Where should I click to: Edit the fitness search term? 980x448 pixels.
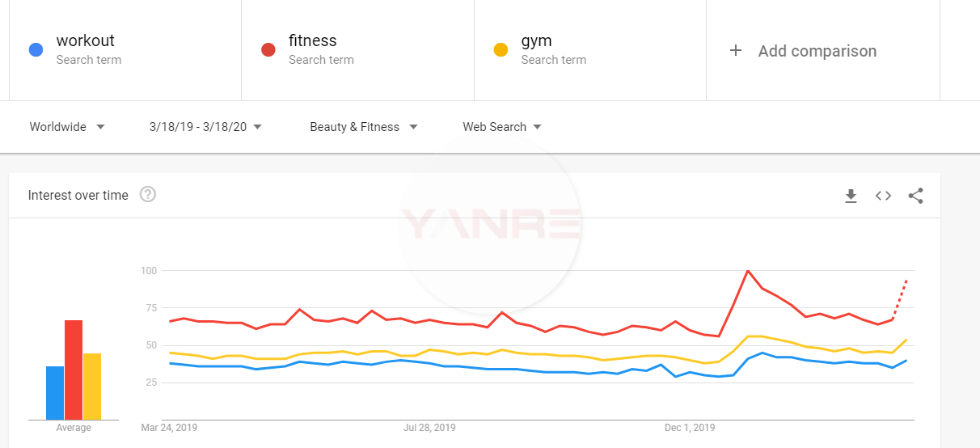coord(313,41)
